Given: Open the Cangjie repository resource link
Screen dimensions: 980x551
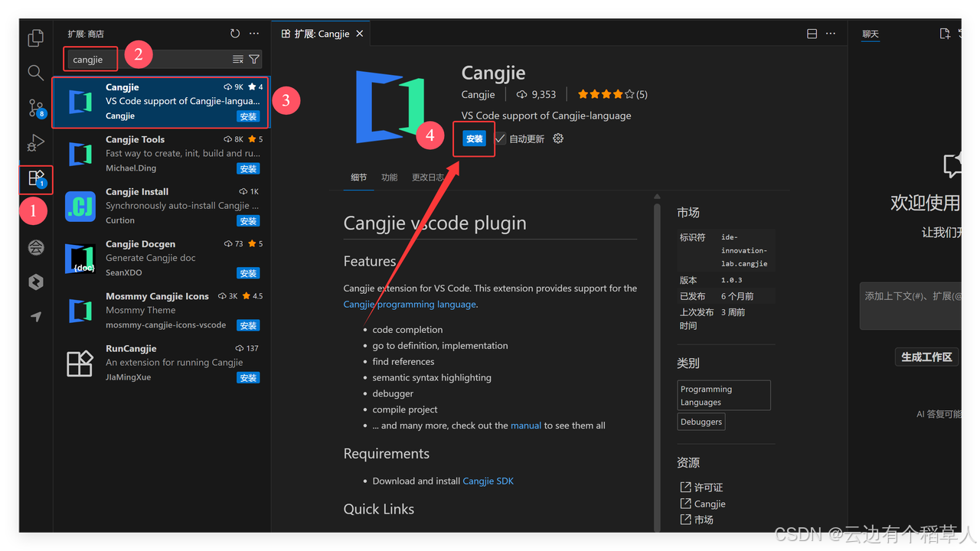Looking at the screenshot, I should [x=703, y=504].
